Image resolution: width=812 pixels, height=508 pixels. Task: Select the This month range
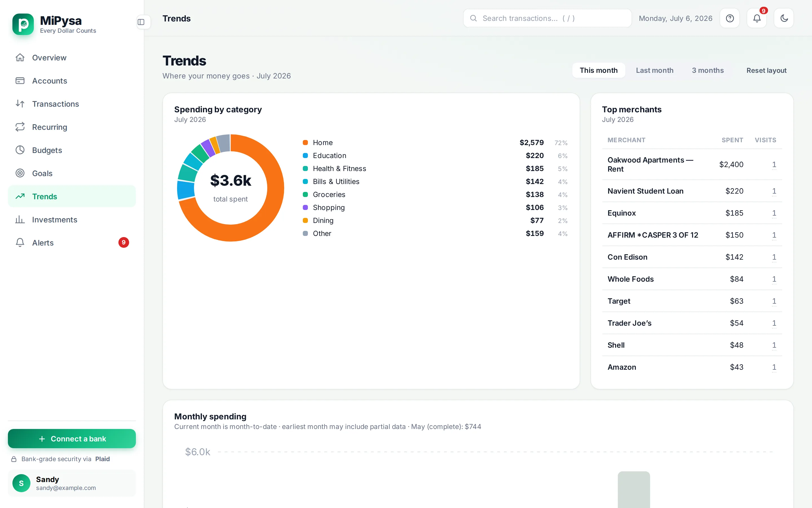click(599, 70)
